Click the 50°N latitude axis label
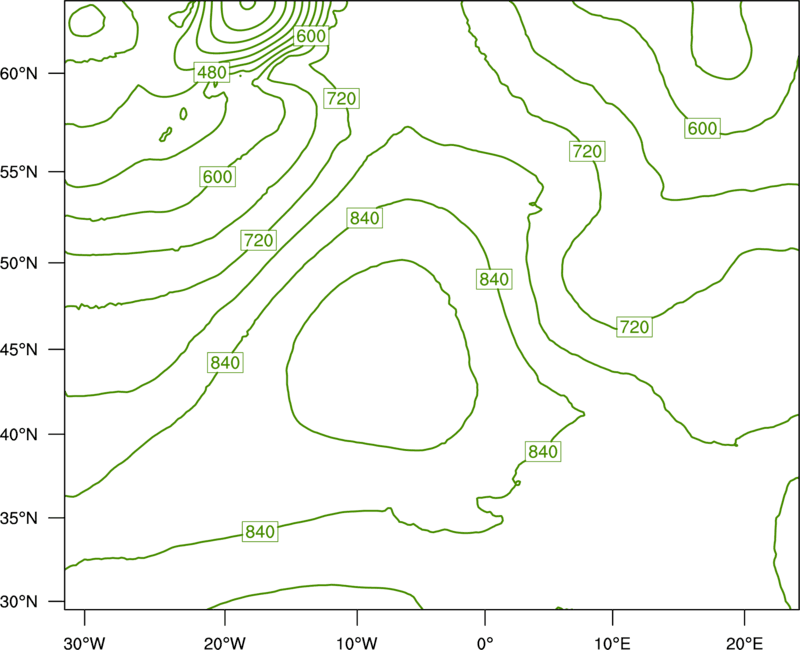The width and height of the screenshot is (800, 650). pos(19,263)
